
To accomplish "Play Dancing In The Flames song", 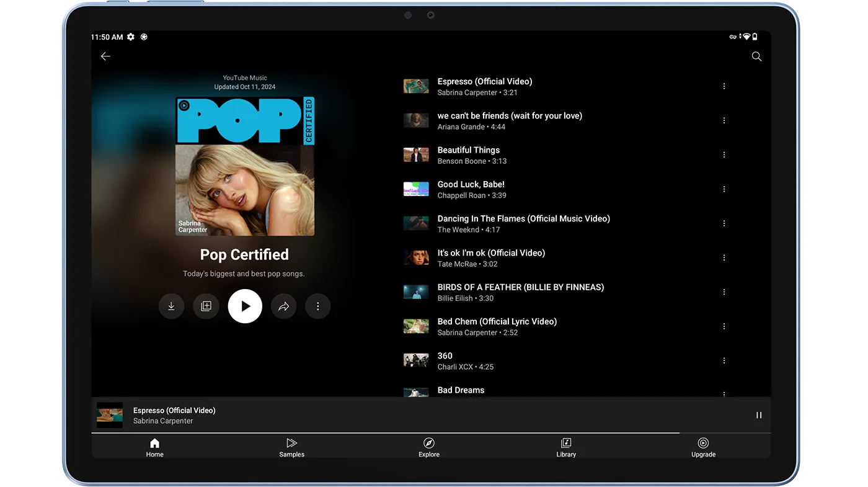I will pos(523,223).
